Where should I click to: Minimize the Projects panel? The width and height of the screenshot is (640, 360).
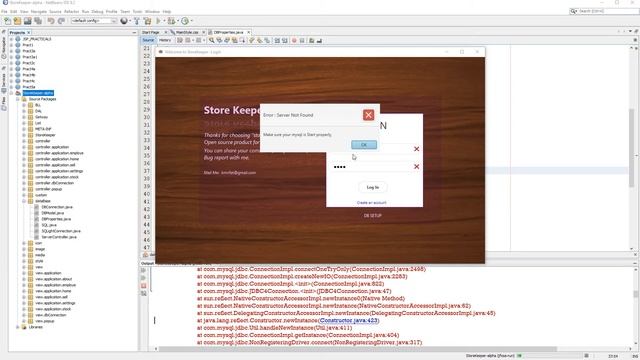point(134,32)
